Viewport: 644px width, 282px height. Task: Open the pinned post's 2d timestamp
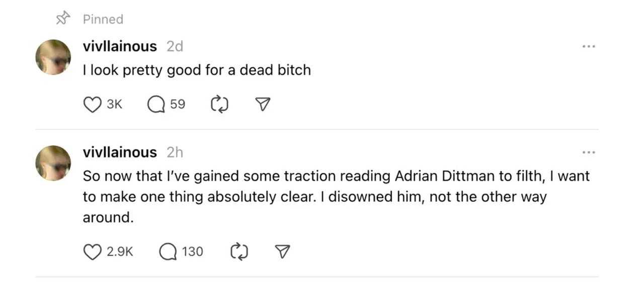pyautogui.click(x=175, y=46)
